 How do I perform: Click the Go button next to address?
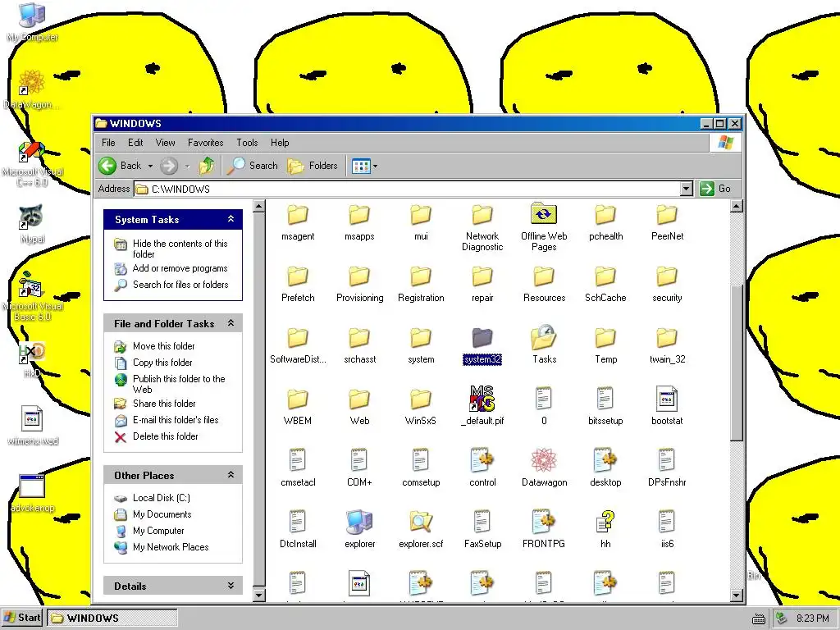[x=715, y=189]
